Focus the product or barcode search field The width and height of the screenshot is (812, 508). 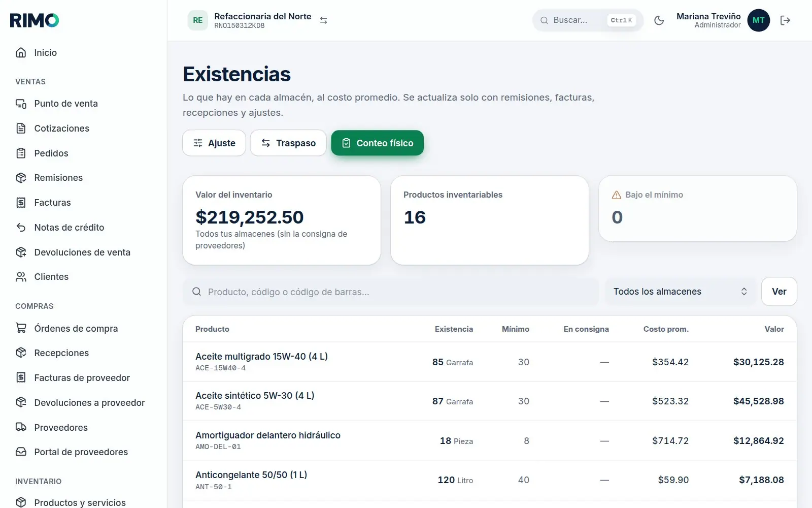pyautogui.click(x=391, y=292)
